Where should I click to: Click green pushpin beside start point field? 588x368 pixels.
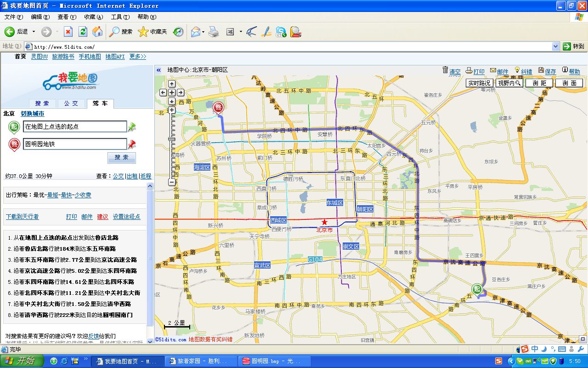click(132, 126)
